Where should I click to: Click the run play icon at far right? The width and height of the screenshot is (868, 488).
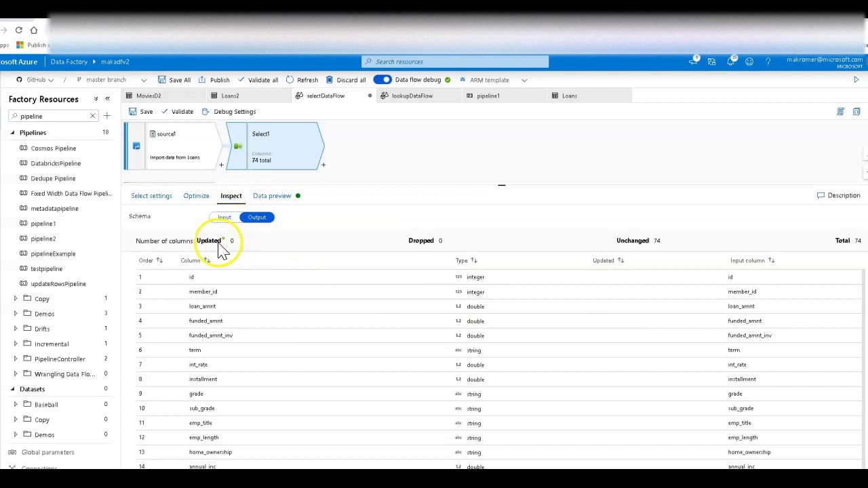(x=856, y=80)
